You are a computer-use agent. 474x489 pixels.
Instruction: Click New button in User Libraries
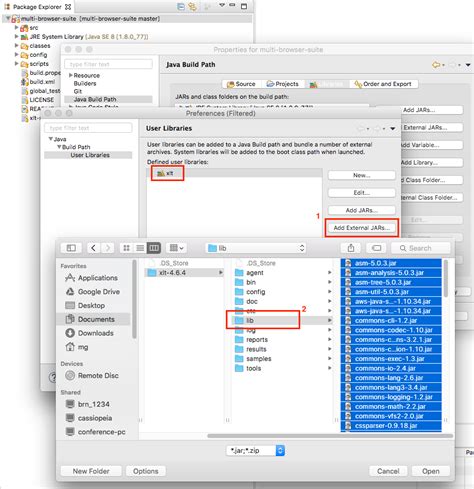(362, 175)
